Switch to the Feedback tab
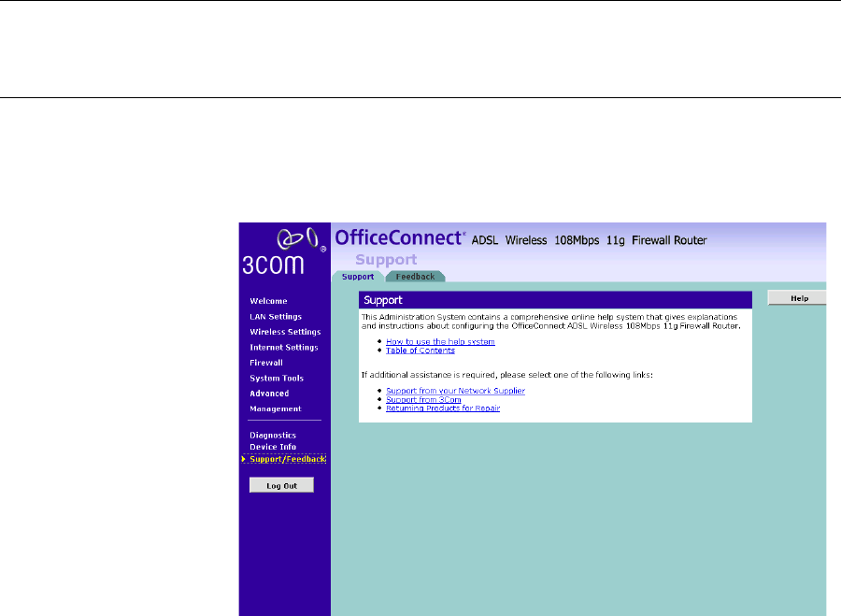 tap(415, 277)
